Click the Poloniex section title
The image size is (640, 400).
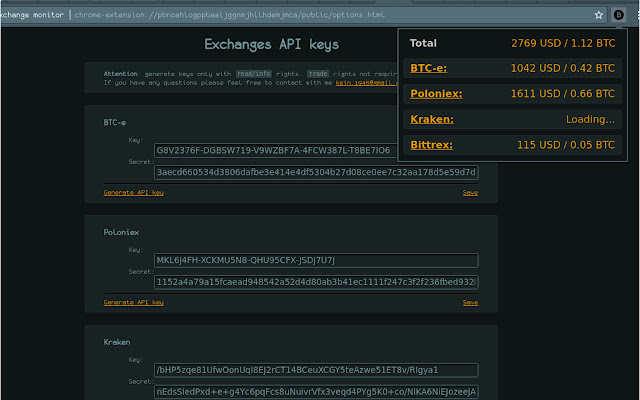coord(121,232)
